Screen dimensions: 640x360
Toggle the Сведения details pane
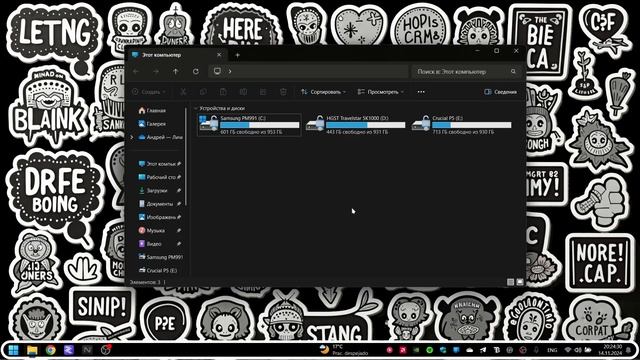tap(500, 92)
